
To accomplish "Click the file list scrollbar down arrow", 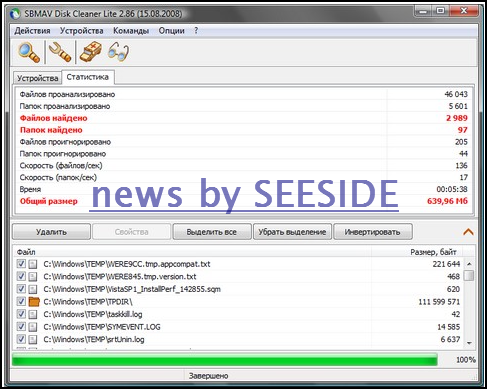I will pos(469,343).
